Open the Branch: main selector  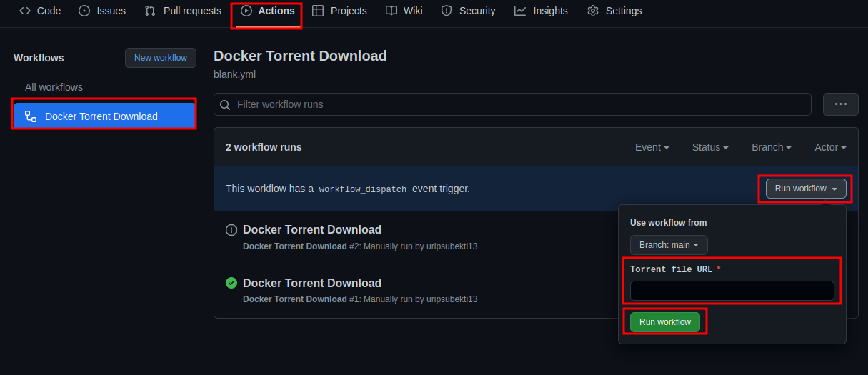point(669,245)
